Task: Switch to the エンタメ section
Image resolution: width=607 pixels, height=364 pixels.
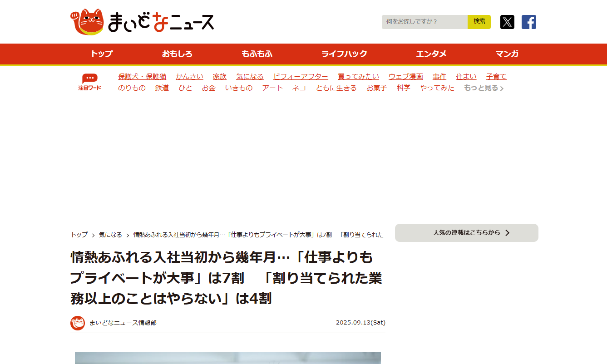Action: 431,54
